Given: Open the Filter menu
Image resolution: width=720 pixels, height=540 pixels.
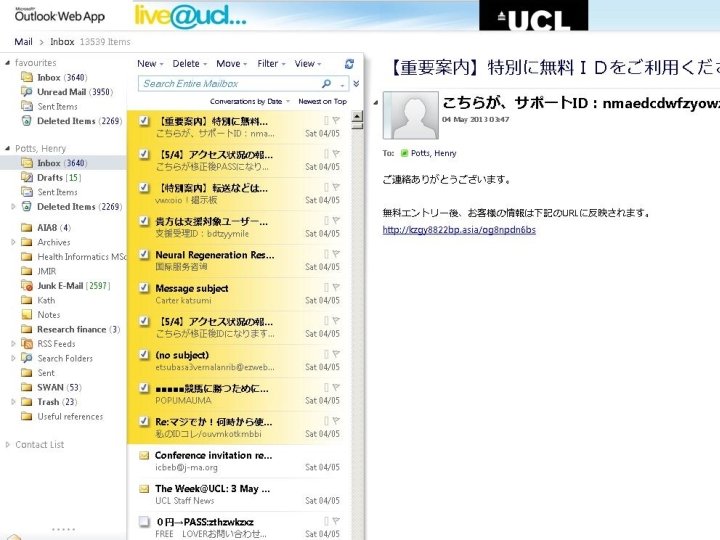Looking at the screenshot, I should 271,64.
